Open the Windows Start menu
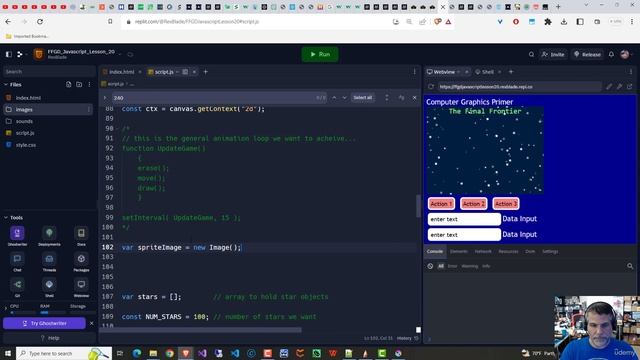This screenshot has width=640, height=360. (7, 353)
